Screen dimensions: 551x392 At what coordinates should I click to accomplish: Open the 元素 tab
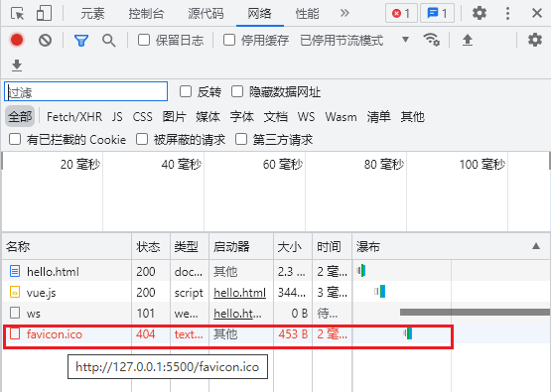(x=92, y=13)
